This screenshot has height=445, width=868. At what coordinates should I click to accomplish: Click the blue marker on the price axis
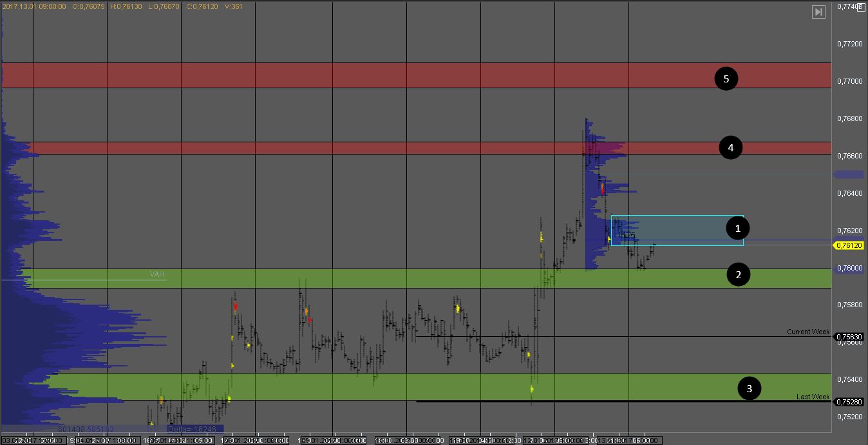[x=848, y=175]
